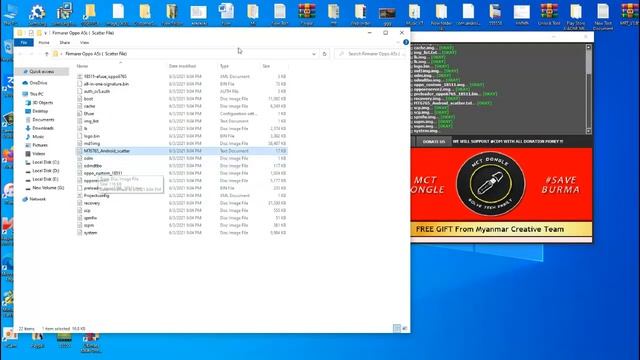Sort files by the Type column

pyautogui.click(x=224, y=66)
